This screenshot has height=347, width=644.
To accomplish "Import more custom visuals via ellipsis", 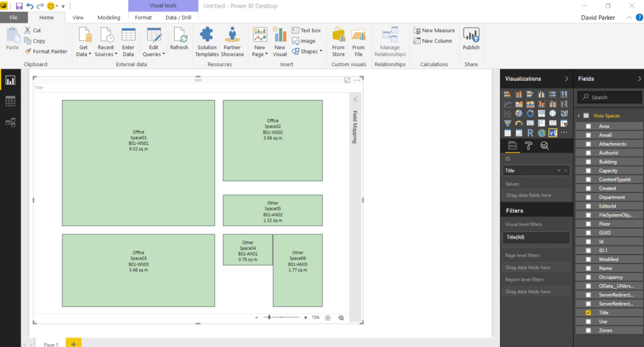I will (564, 132).
